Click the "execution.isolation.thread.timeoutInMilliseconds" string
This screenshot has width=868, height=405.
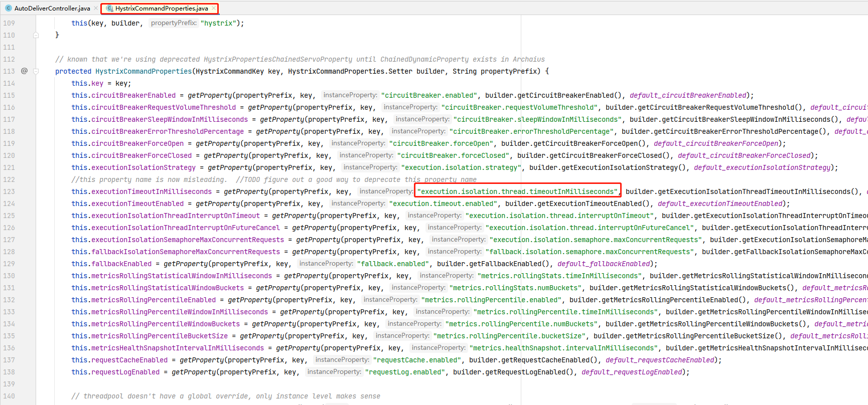tap(517, 191)
